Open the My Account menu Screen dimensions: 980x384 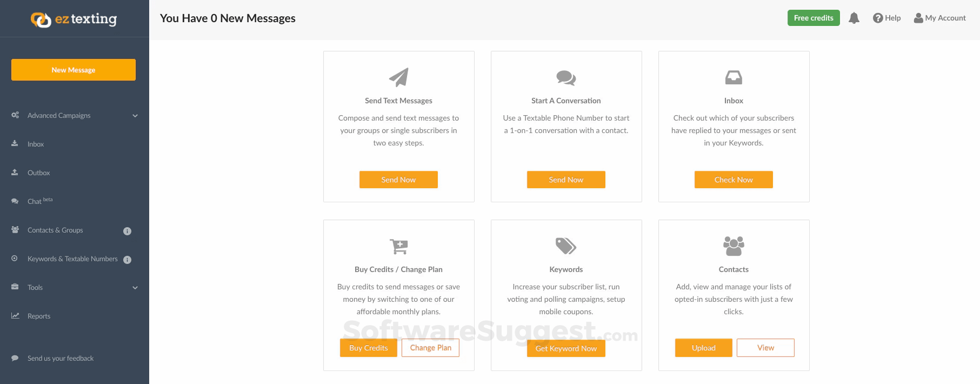click(939, 18)
